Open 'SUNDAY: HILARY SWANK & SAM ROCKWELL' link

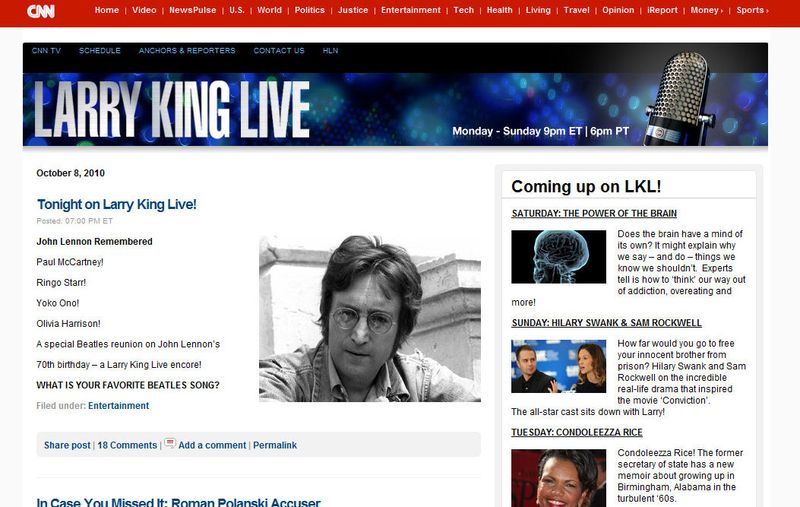click(x=607, y=323)
